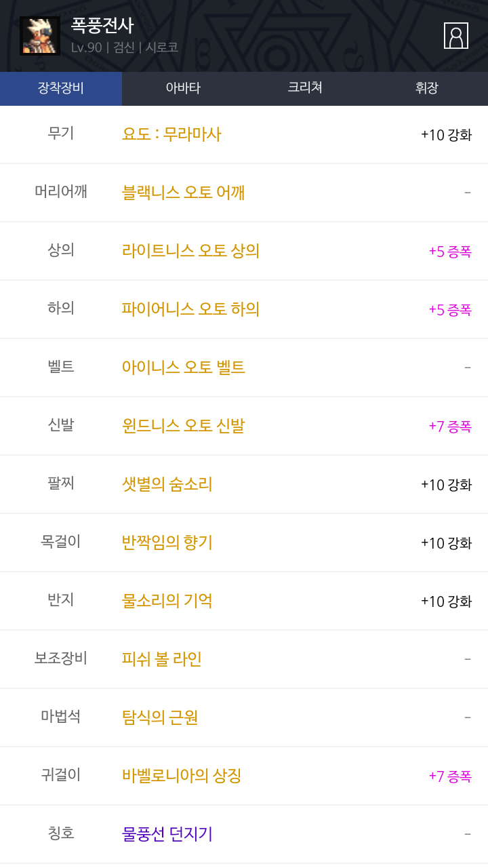Open title item 물풍선 던지기
Viewport: 488px width, 868px height.
167,834
